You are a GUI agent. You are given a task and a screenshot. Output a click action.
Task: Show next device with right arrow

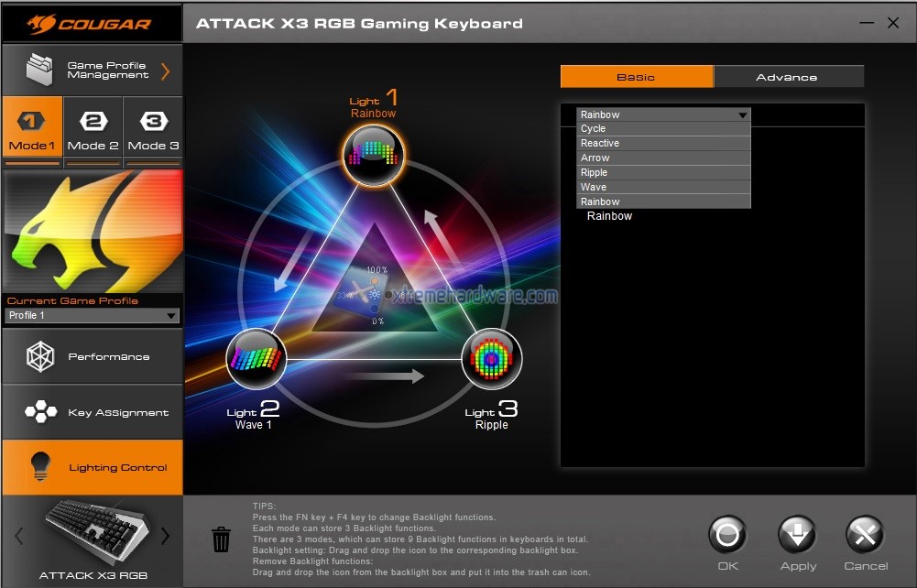(166, 536)
